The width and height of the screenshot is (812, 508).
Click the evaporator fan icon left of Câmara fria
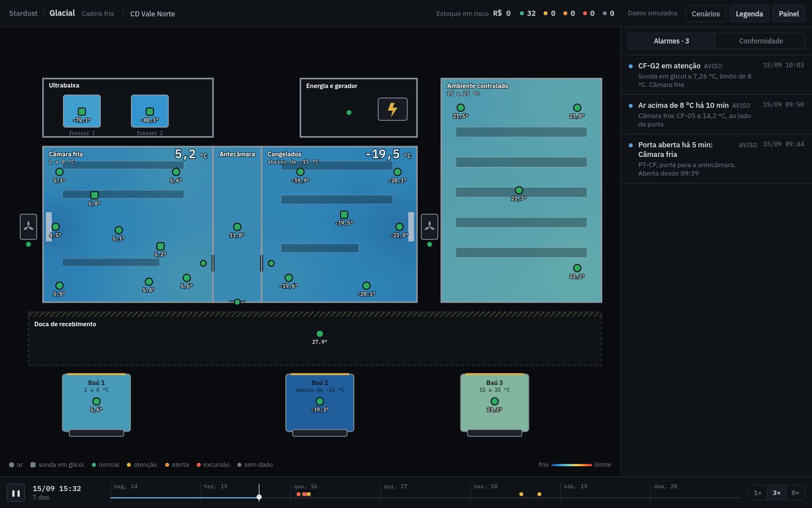(28, 226)
